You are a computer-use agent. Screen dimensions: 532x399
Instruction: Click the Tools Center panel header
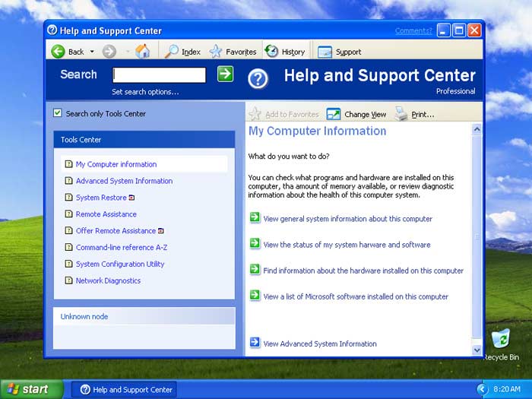[x=144, y=139]
